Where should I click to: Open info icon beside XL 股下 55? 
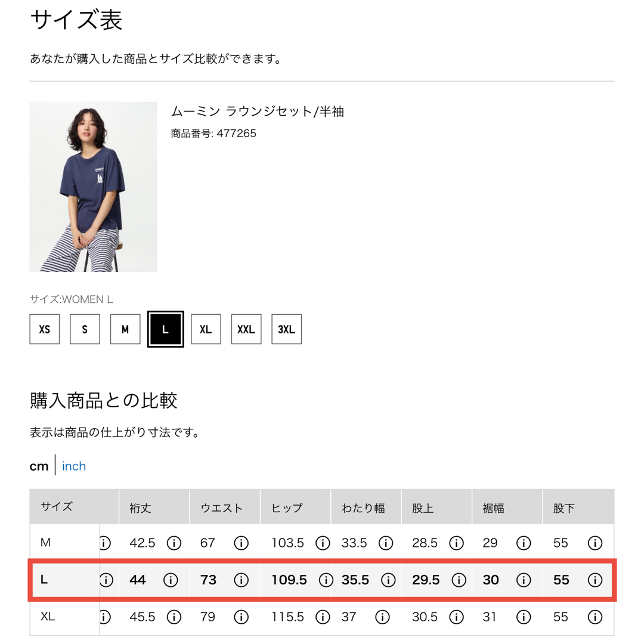click(595, 617)
